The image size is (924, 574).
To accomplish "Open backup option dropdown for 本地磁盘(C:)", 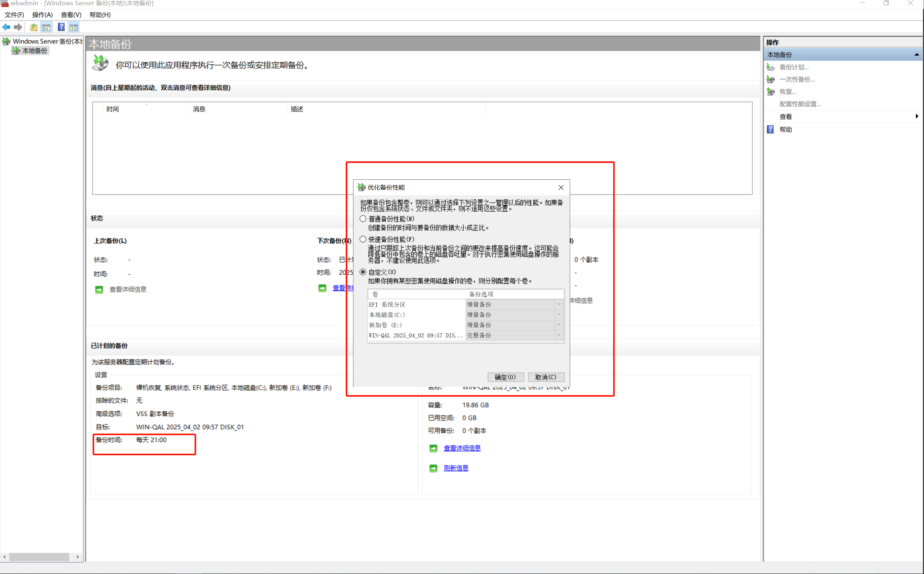I will 559,314.
